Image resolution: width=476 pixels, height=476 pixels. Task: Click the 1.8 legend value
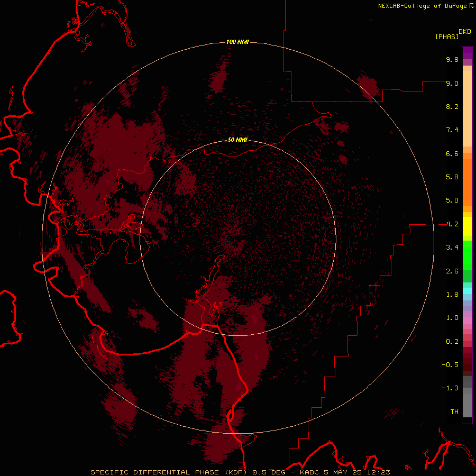[452, 295]
